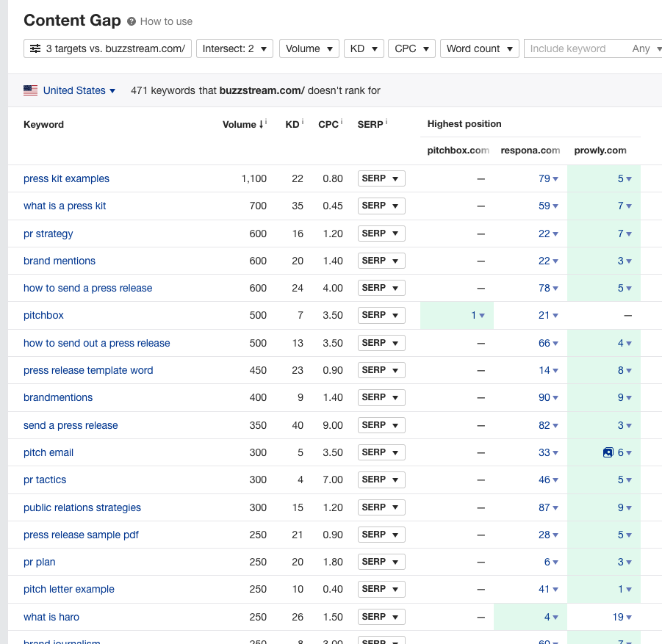Viewport: 662px width, 644px height.
Task: Open the Any match dropdown
Action: coord(646,48)
